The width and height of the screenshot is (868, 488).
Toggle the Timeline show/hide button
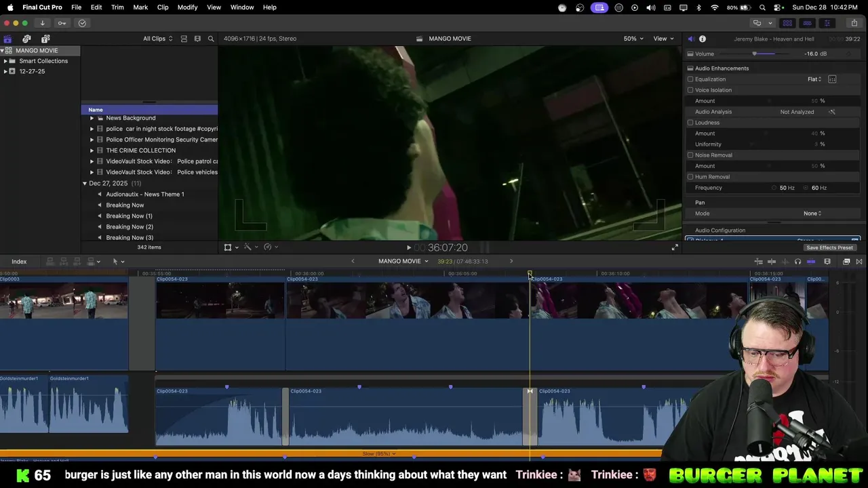[807, 23]
